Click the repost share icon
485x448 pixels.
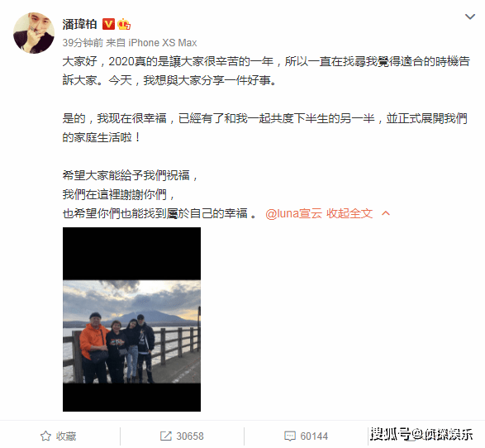point(166,436)
